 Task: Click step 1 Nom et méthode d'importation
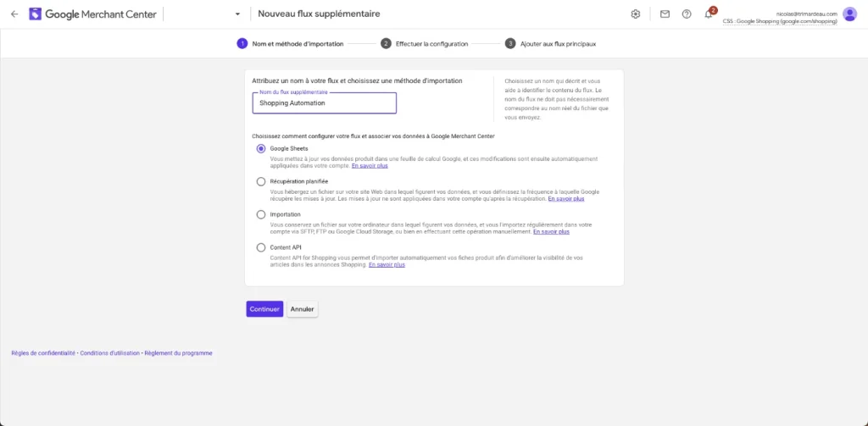[291, 44]
